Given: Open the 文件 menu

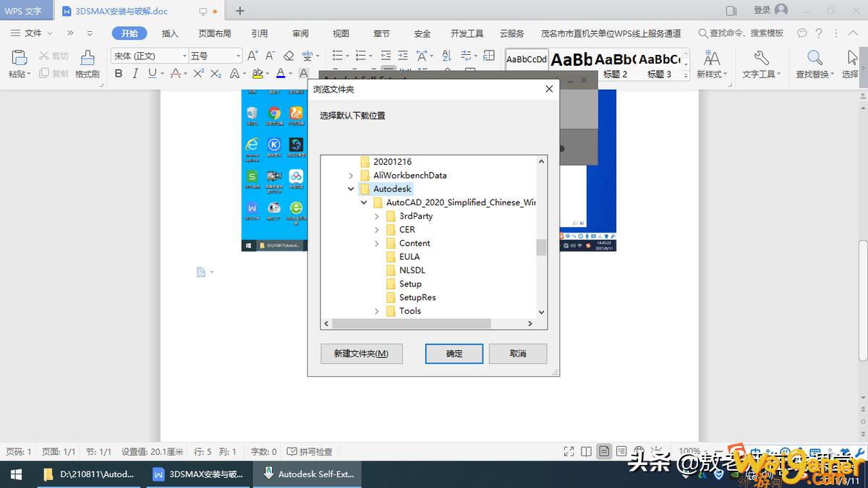Looking at the screenshot, I should 32,33.
